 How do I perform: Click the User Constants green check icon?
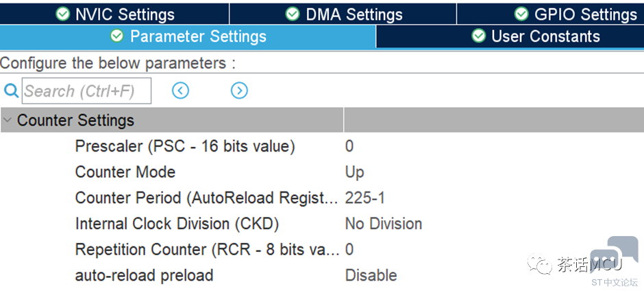[x=478, y=36]
